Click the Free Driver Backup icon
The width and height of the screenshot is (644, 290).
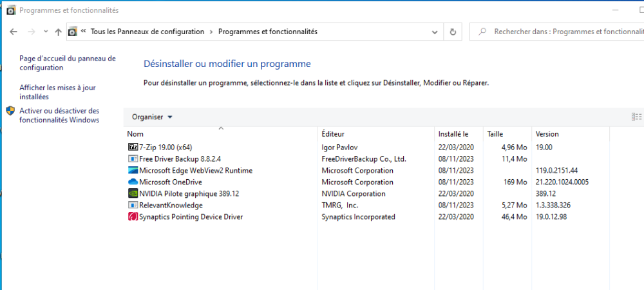(x=133, y=159)
